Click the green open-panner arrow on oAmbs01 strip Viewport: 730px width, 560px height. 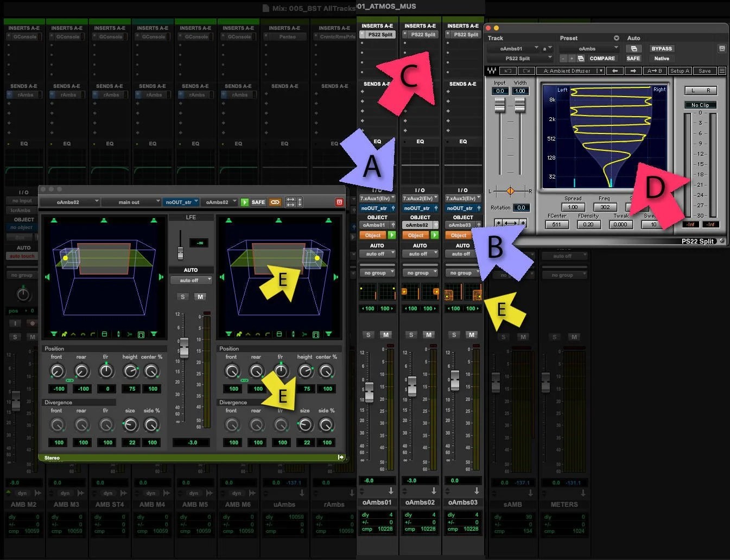click(392, 235)
